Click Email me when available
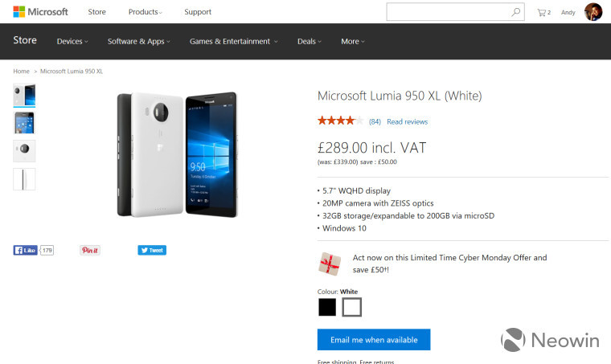Image resolution: width=611 pixels, height=364 pixels. click(374, 339)
